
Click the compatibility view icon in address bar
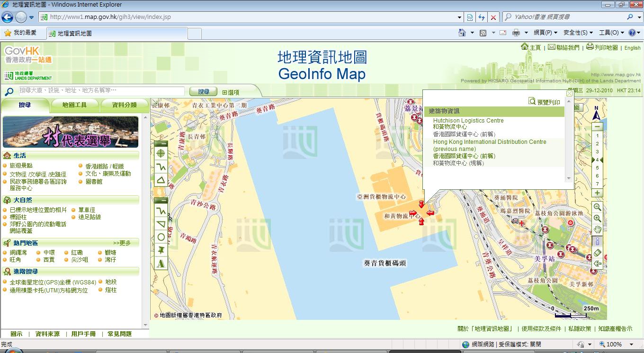click(470, 17)
